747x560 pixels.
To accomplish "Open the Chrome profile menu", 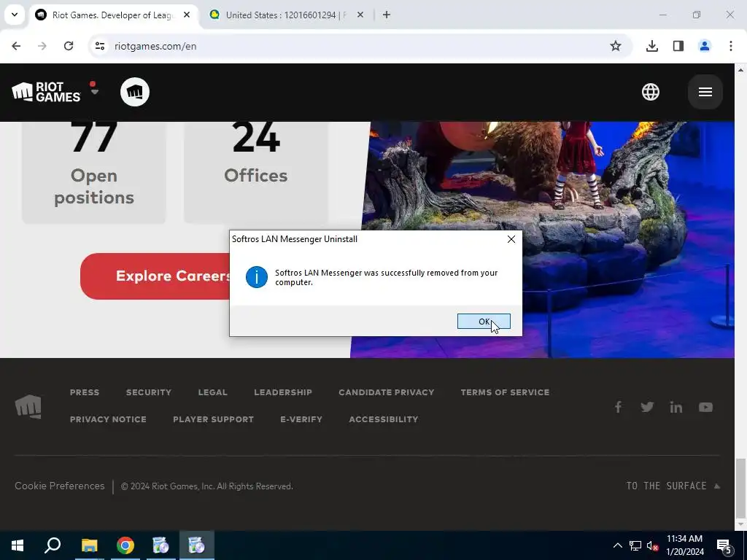I will [x=704, y=46].
